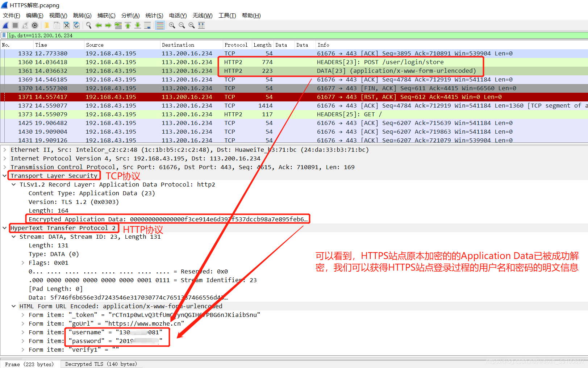This screenshot has height=368, width=588.
Task: Open the 无线(W) menu
Action: tap(203, 16)
